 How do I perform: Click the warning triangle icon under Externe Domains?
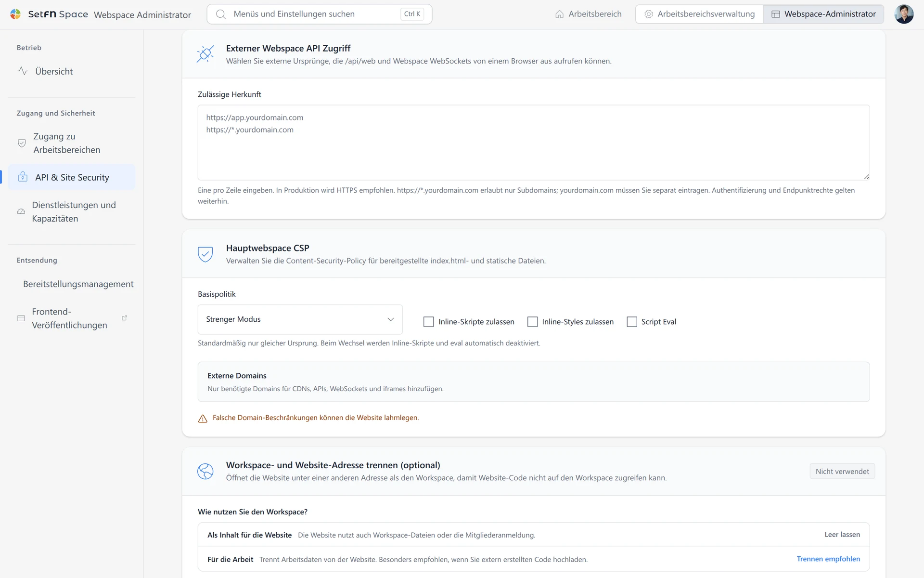click(203, 418)
